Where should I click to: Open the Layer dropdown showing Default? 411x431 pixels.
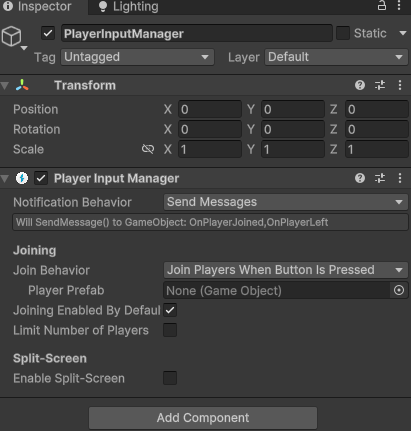pyautogui.click(x=336, y=57)
